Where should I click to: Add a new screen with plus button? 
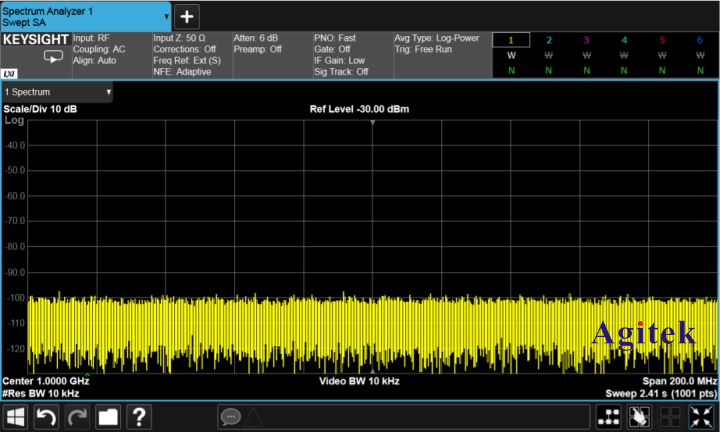[188, 16]
